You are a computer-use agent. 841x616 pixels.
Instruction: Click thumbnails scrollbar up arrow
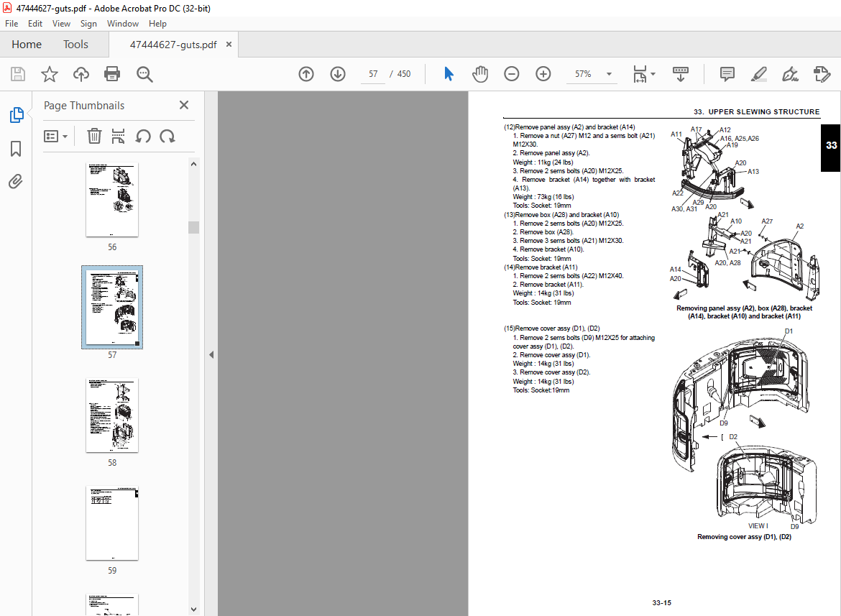coord(193,164)
